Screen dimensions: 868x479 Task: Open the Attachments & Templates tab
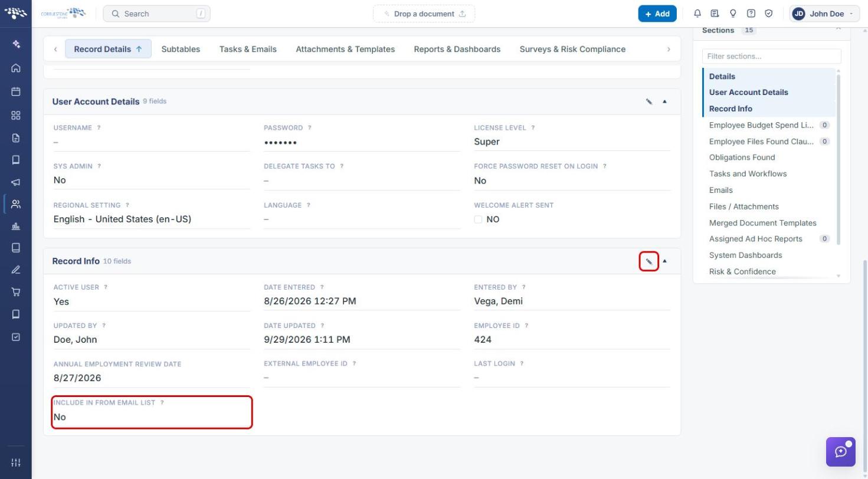pyautogui.click(x=345, y=49)
